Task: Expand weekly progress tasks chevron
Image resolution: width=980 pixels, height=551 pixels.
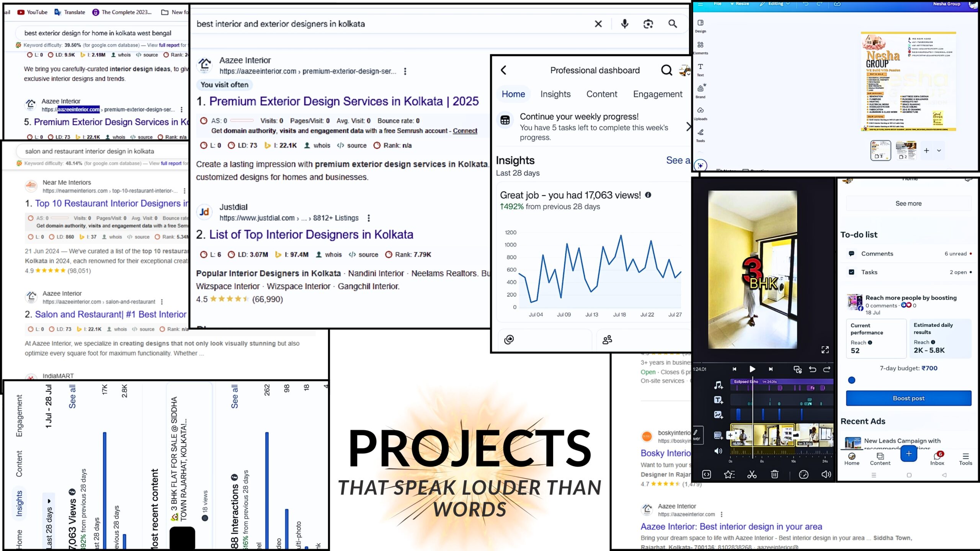Action: (688, 127)
